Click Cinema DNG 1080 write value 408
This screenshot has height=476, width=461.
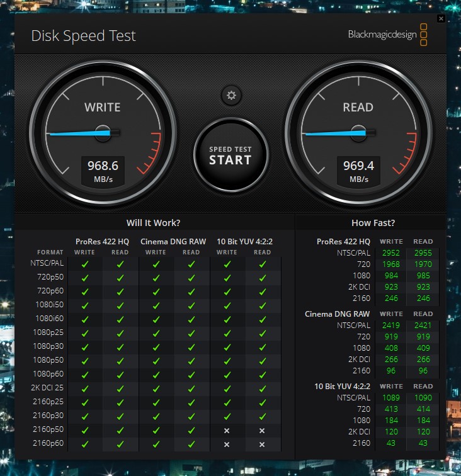(x=391, y=348)
